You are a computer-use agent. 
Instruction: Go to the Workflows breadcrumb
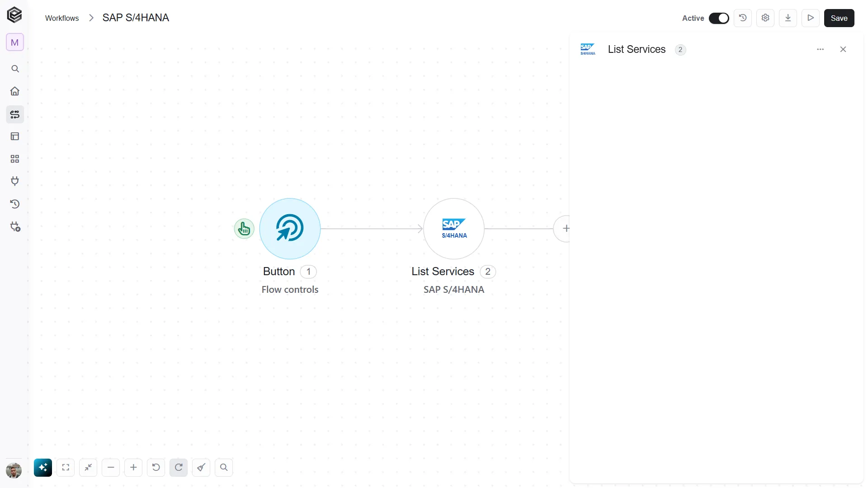(62, 18)
